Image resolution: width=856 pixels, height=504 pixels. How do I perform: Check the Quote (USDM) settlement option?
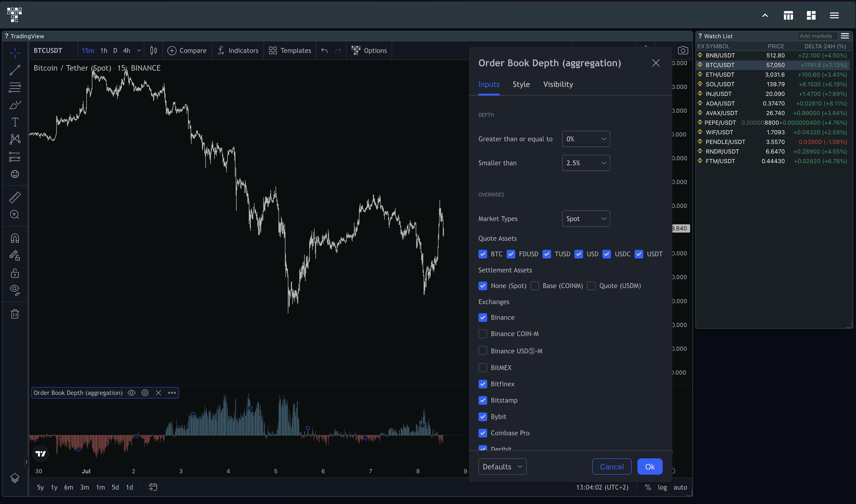(591, 286)
